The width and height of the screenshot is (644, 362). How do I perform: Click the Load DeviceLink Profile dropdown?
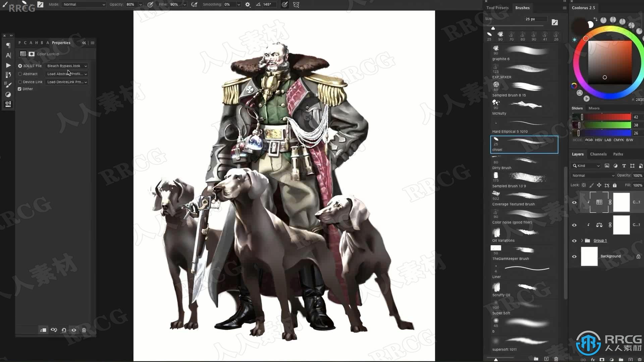66,82
